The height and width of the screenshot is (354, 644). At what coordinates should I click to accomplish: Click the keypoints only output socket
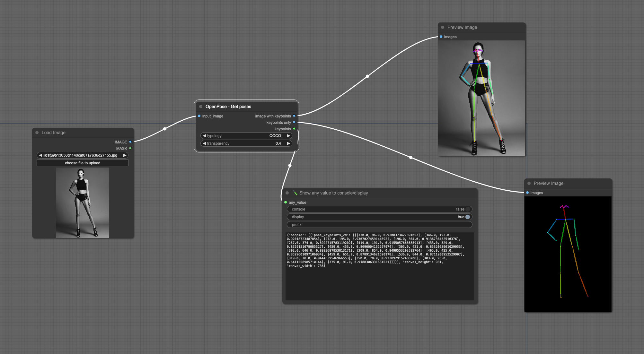click(294, 122)
